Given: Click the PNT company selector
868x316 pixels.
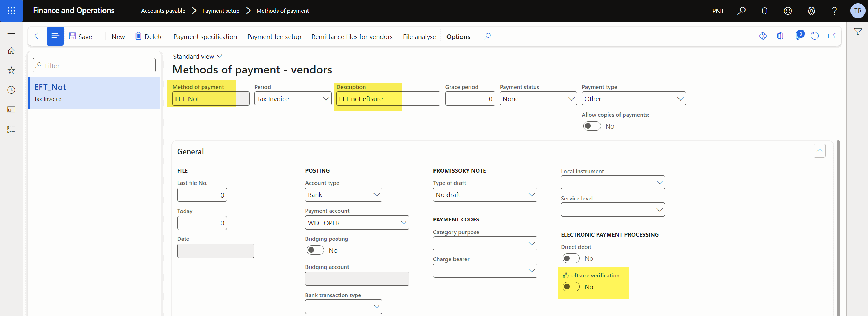Looking at the screenshot, I should (x=718, y=11).
